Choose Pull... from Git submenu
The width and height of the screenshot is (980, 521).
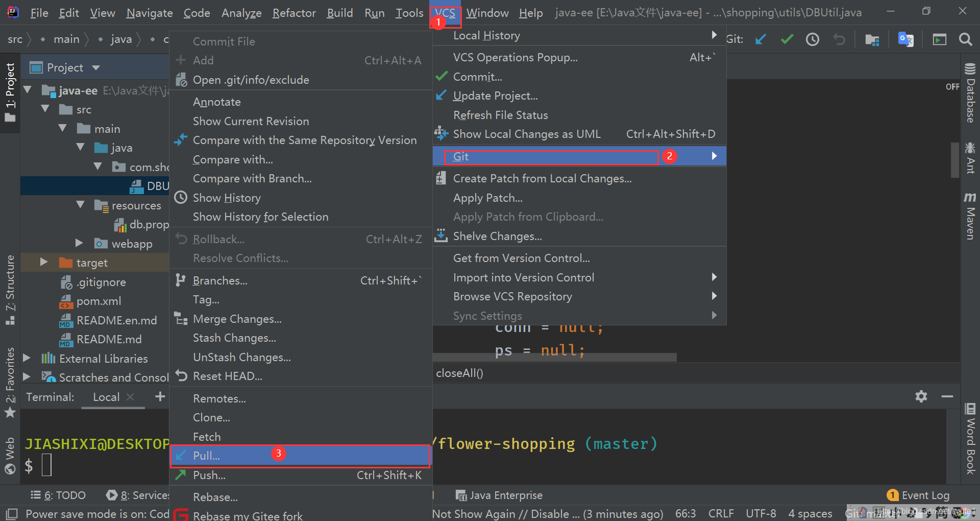(301, 456)
